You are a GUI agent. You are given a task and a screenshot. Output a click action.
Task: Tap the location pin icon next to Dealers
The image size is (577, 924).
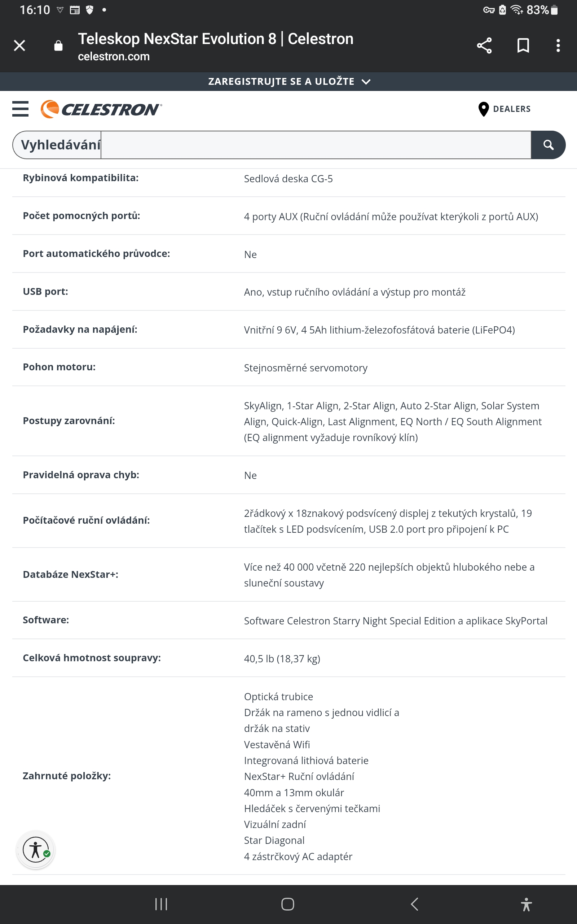pyautogui.click(x=483, y=109)
